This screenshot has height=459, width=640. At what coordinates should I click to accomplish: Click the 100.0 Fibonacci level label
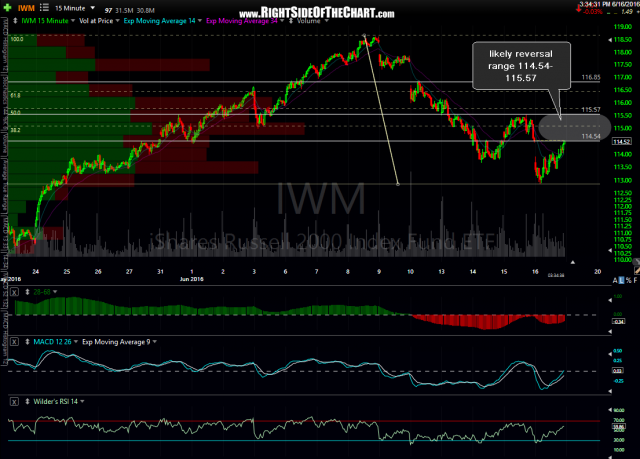(x=17, y=39)
